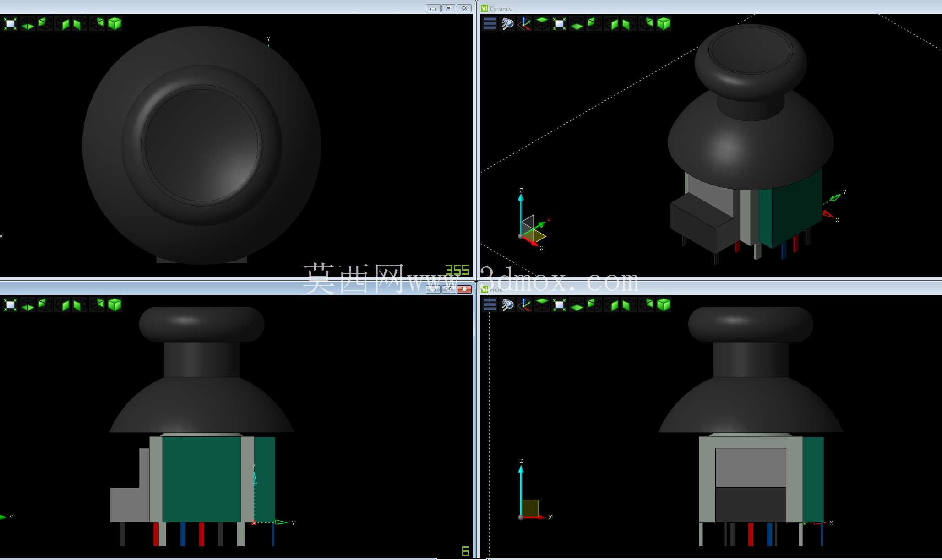Click the fit-to-window icon in the top-view pane

click(10, 24)
